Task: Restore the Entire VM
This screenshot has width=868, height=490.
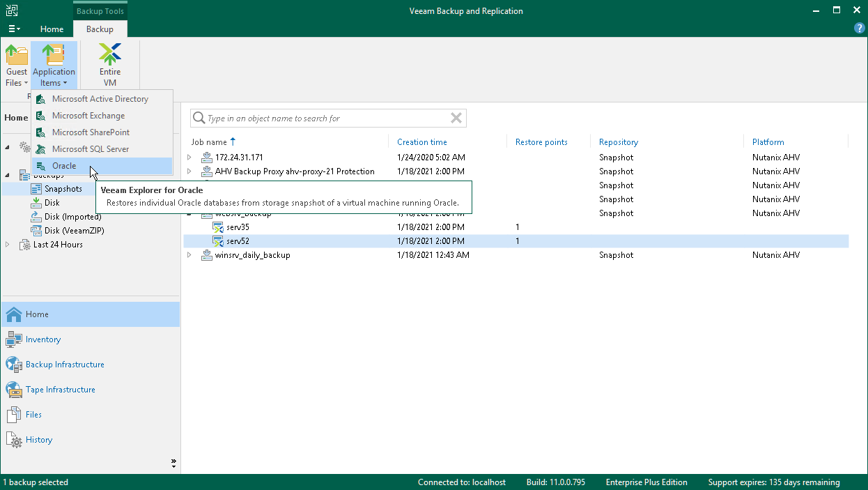Action: point(109,65)
